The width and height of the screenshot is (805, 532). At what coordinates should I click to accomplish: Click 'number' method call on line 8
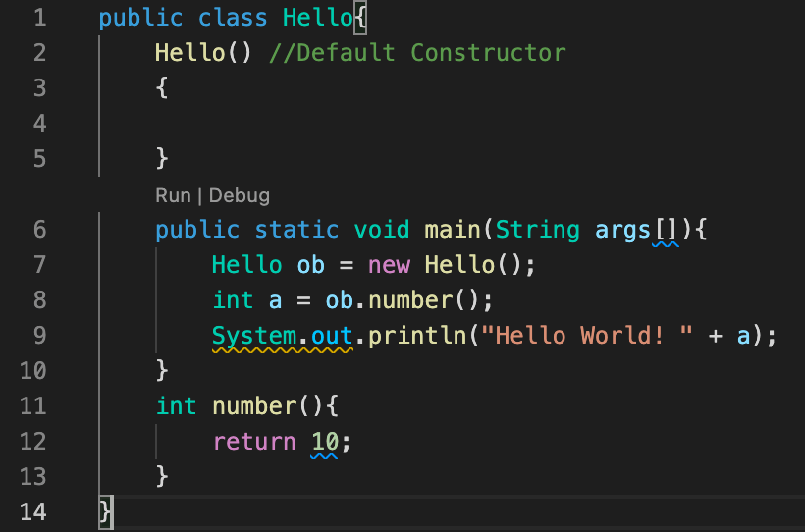point(410,300)
